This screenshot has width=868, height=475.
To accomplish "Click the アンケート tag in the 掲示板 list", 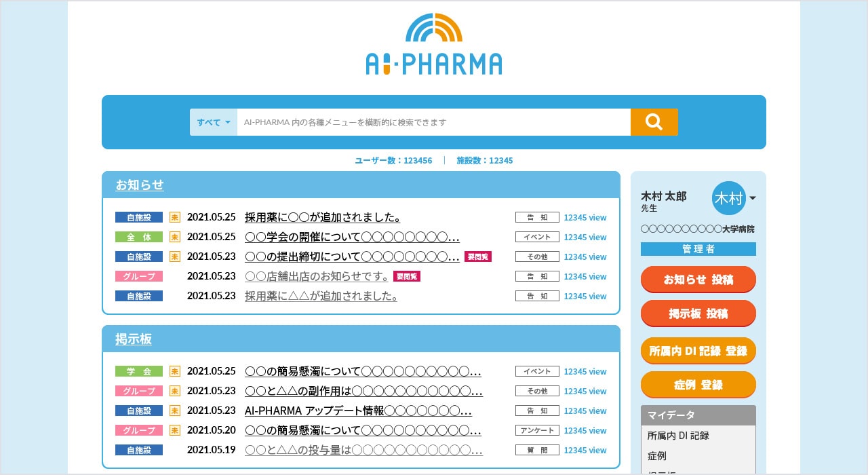I will 537,430.
